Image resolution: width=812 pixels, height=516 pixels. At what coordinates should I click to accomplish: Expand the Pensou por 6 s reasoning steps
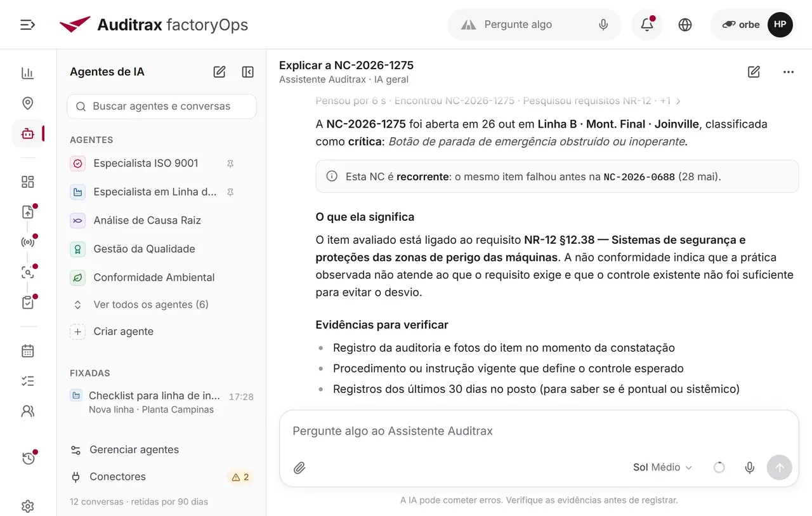pos(498,101)
